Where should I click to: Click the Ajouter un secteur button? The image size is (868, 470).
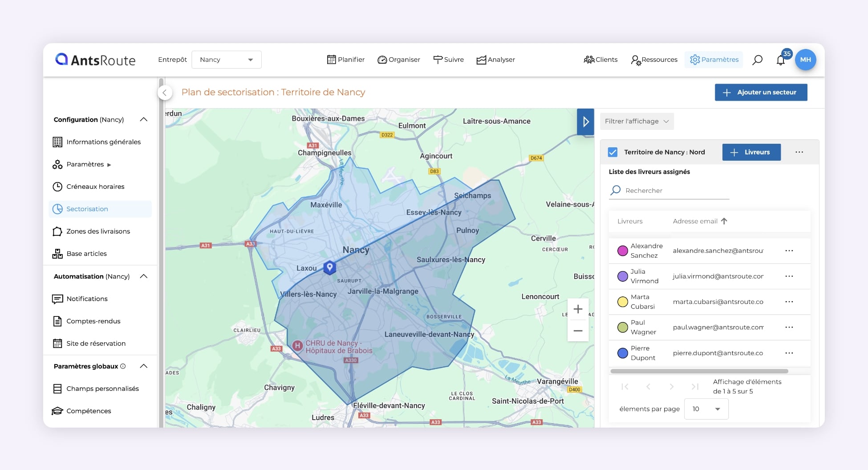(761, 92)
